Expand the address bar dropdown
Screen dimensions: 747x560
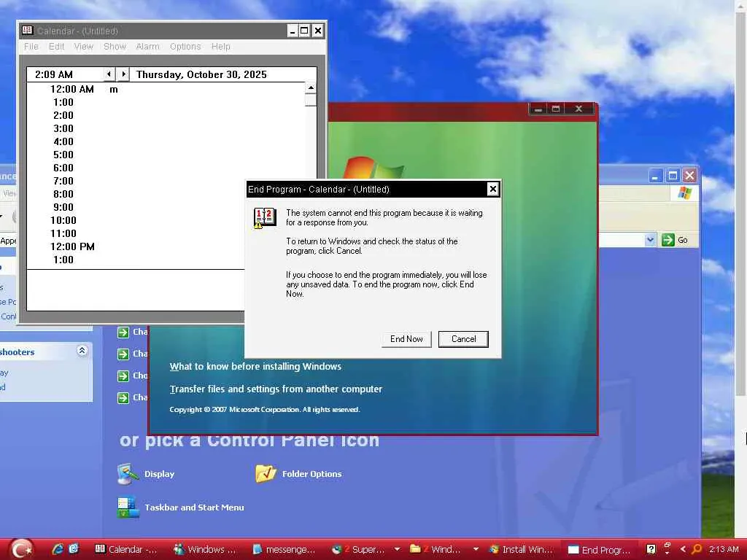pos(650,240)
